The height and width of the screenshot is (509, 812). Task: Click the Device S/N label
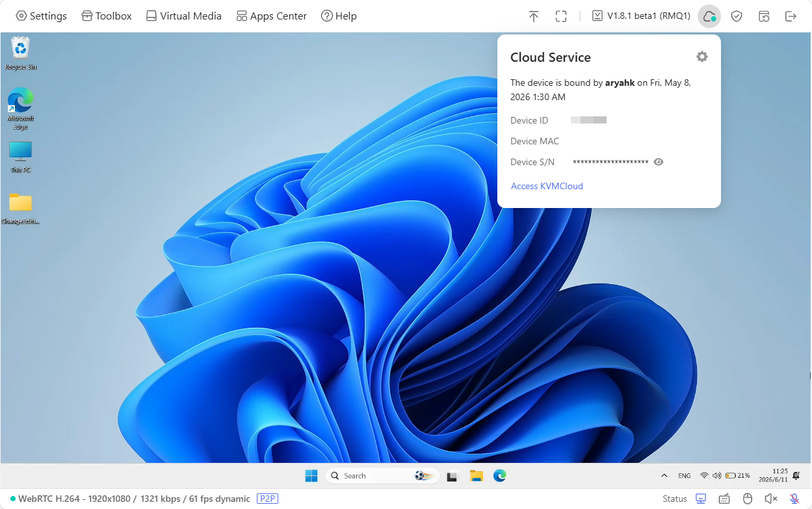click(532, 162)
